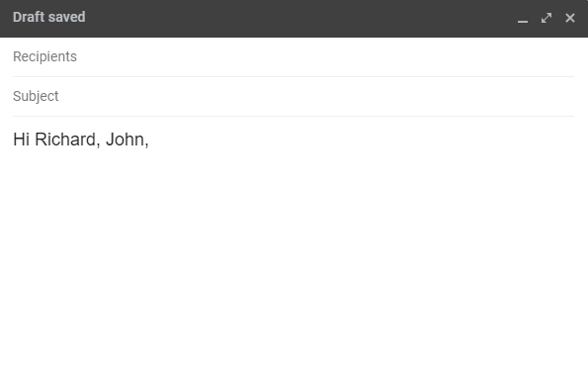Click the comma after "Richard"
This screenshot has height=375, width=588.
(x=99, y=144)
